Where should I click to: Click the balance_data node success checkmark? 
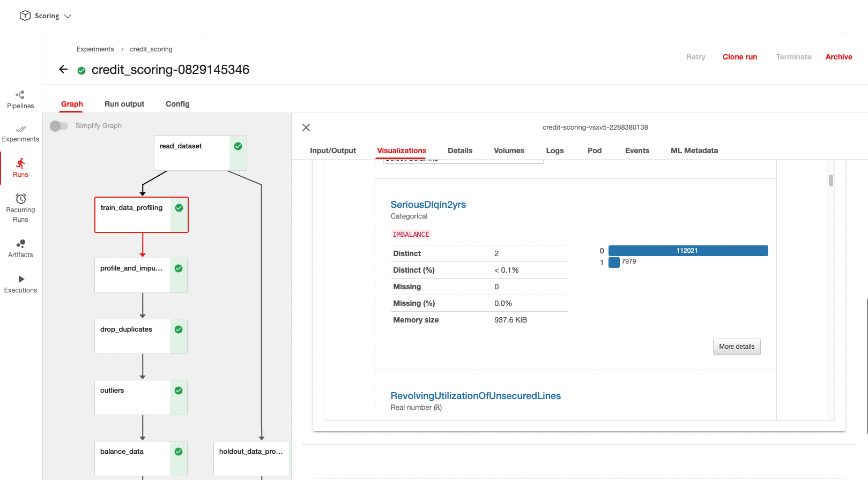tap(179, 452)
